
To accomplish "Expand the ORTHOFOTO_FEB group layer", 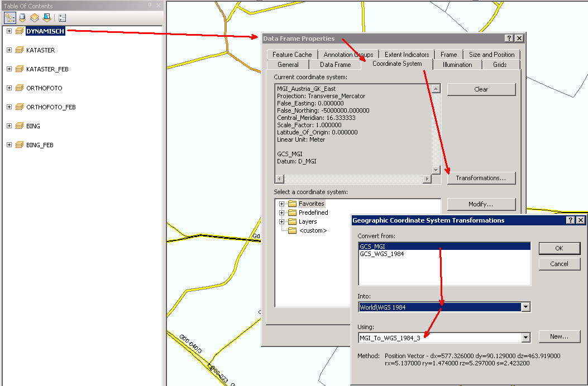I will point(8,107).
